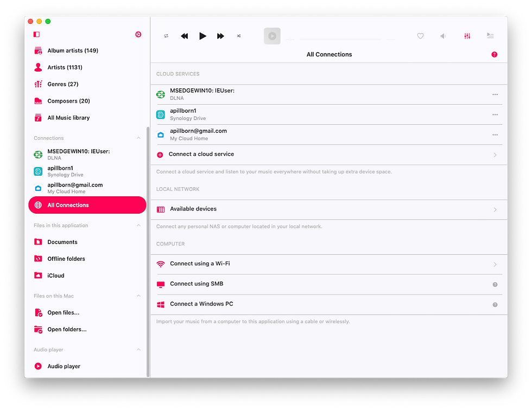This screenshot has width=532, height=410.
Task: Click the Synology Drive icon in main list
Action: [161, 114]
